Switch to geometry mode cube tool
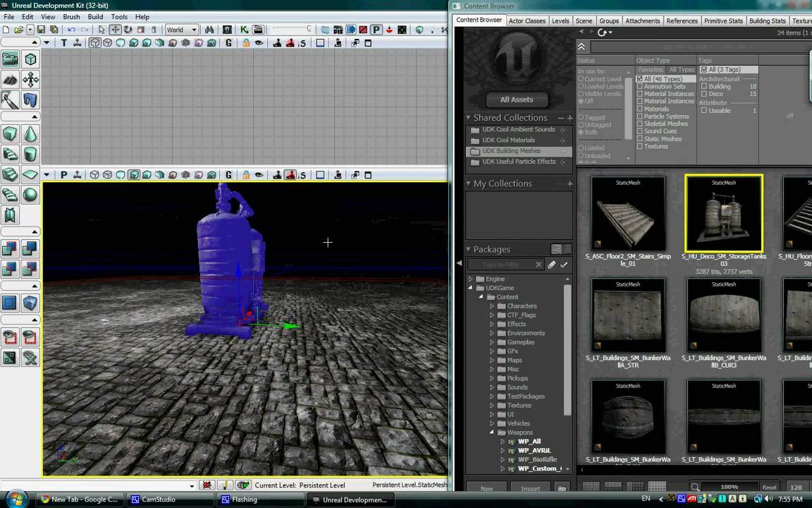 (30, 59)
